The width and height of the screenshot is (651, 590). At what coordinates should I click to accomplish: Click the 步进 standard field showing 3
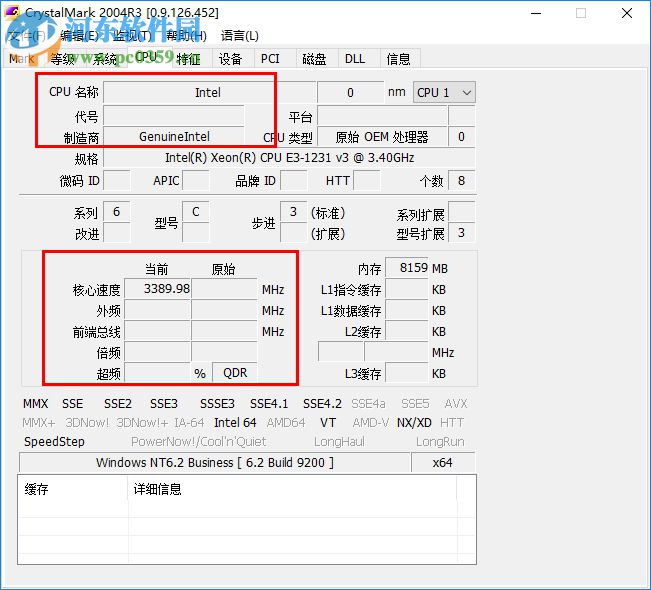(x=294, y=212)
